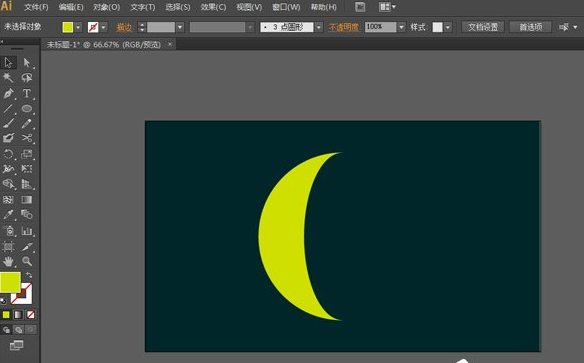Activate the Direct Selection tool
The image size is (584, 363).
click(26, 62)
